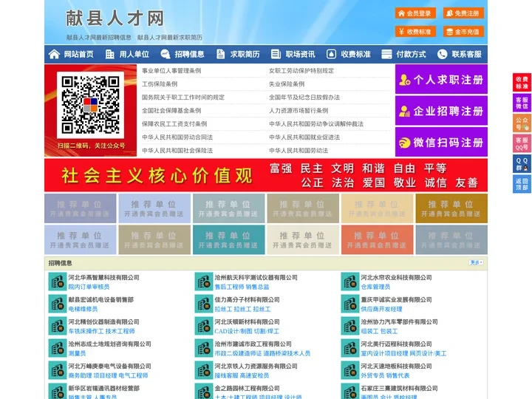The image size is (532, 399).
Task: Open 新华区岩锡通讯器材经营部 company link
Action: pyautogui.click(x=104, y=388)
